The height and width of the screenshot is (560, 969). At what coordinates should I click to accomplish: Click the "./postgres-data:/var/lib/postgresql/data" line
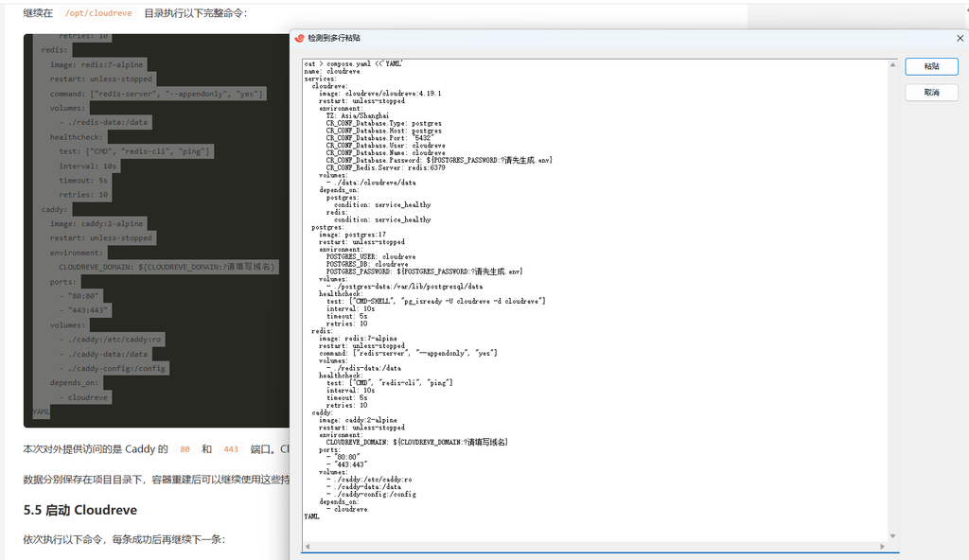click(x=404, y=287)
